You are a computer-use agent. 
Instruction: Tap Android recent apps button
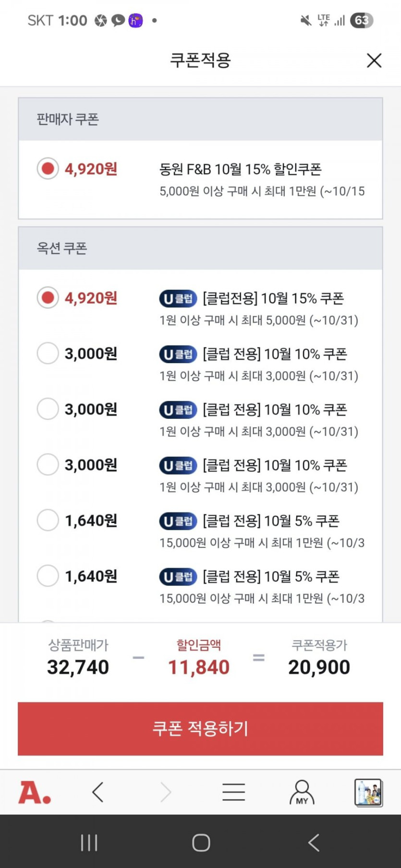tap(89, 843)
